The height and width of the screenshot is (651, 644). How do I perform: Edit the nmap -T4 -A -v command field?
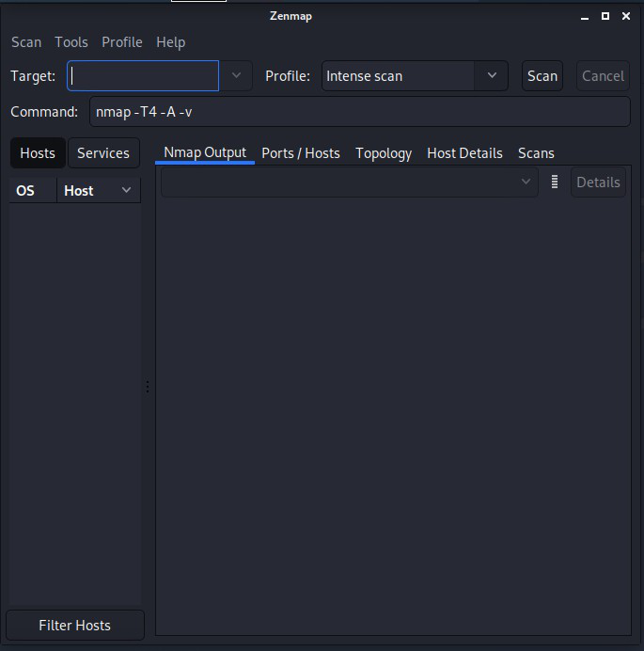(x=360, y=112)
